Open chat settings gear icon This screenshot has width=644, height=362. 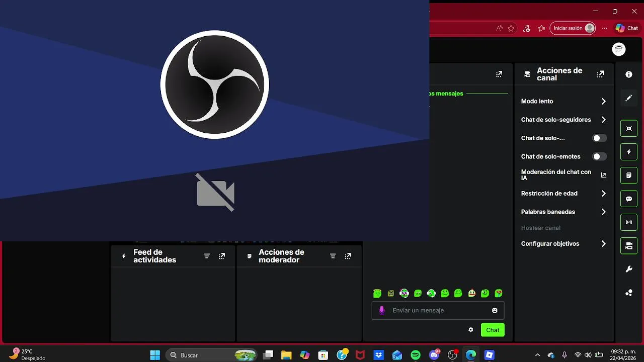click(x=471, y=330)
